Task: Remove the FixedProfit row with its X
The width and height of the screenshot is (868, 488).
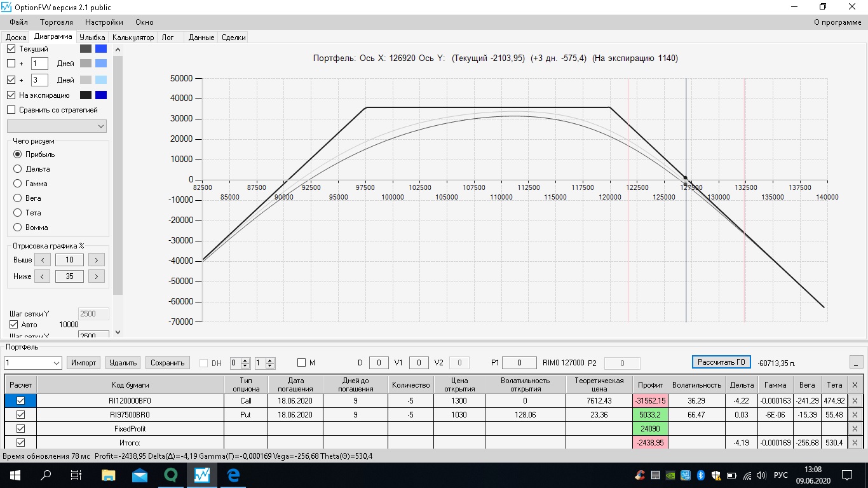Action: coord(855,429)
